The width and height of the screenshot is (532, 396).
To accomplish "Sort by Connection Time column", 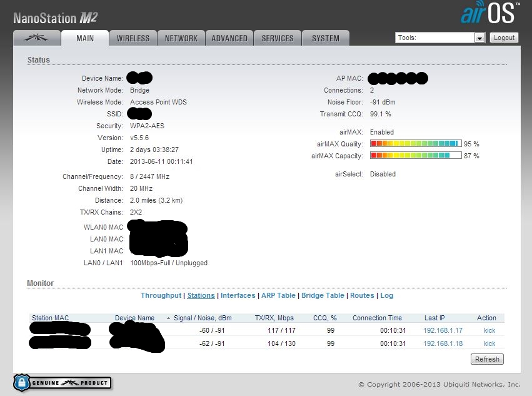I will 377,318.
